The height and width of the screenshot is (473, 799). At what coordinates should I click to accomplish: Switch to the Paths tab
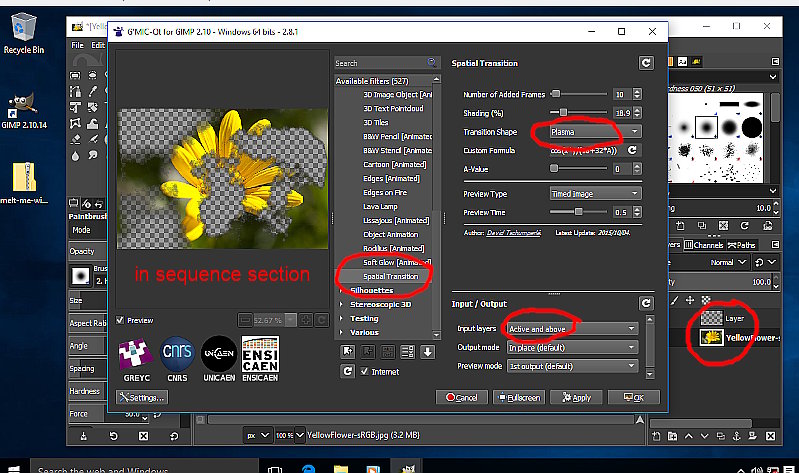click(x=741, y=245)
